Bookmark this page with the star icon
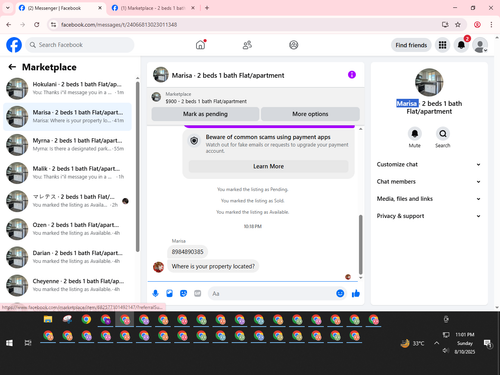The width and height of the screenshot is (500, 375). tap(458, 25)
